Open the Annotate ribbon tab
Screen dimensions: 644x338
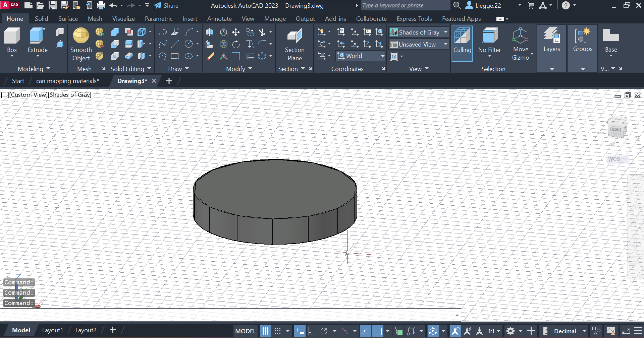(219, 19)
